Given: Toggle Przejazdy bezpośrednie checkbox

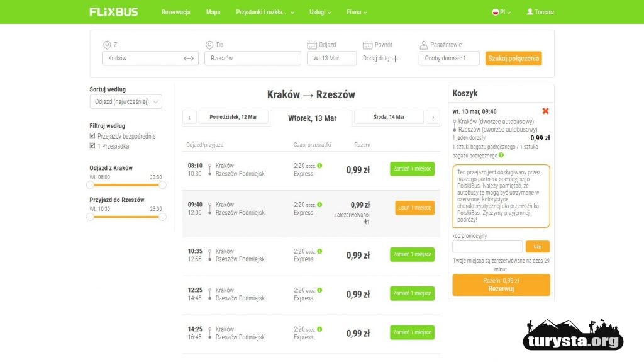Looking at the screenshot, I should (93, 136).
